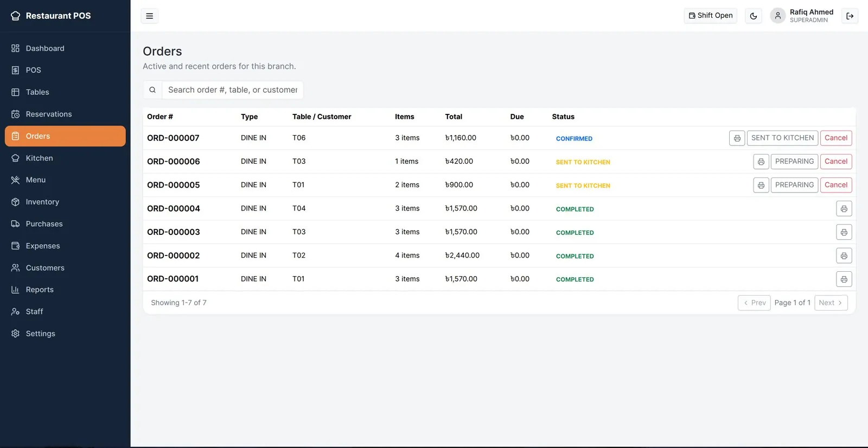Mark ORD-000005 as preparing
This screenshot has width=868, height=448.
pos(794,185)
